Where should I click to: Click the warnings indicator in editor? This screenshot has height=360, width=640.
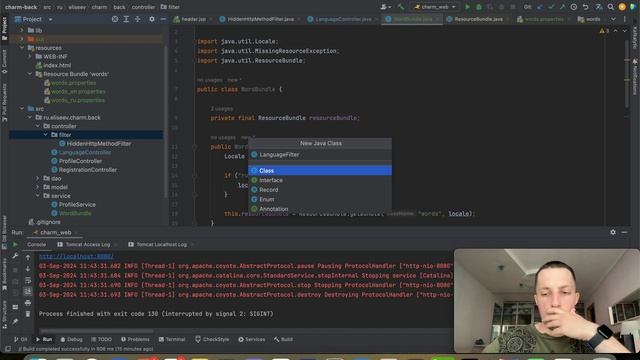tap(604, 31)
